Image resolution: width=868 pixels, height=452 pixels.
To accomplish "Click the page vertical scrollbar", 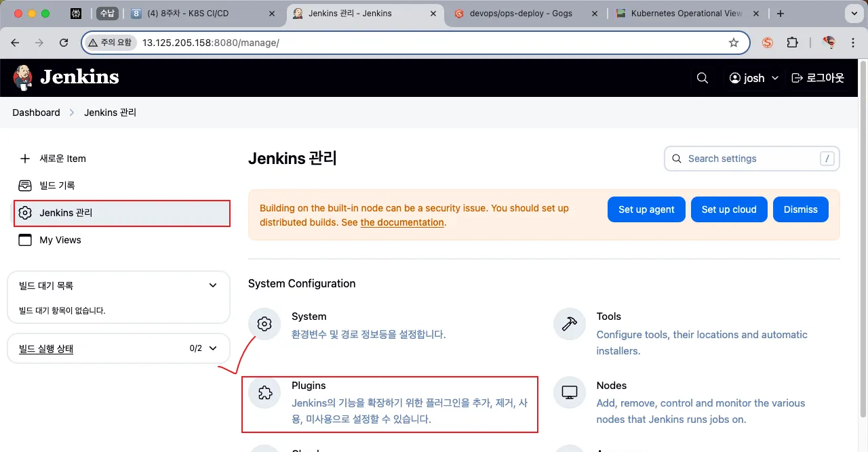I will tap(863, 239).
